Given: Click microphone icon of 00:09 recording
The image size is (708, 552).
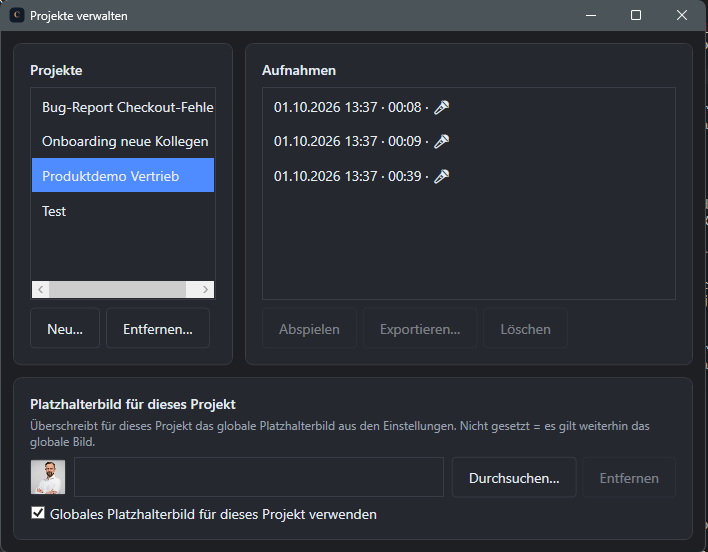Looking at the screenshot, I should [x=441, y=141].
